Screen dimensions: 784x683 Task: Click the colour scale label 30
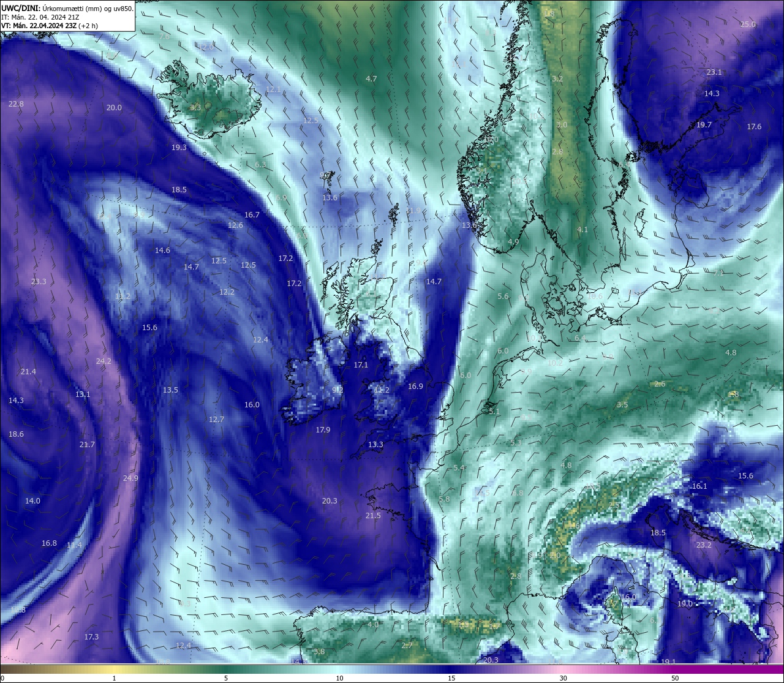coord(563,678)
